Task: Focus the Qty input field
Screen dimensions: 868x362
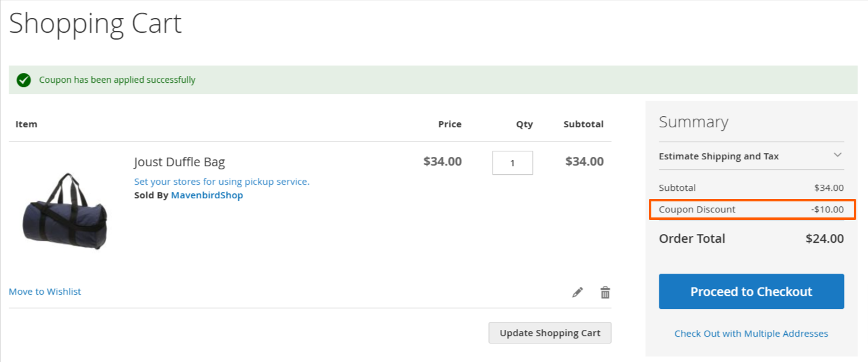Action: 512,163
